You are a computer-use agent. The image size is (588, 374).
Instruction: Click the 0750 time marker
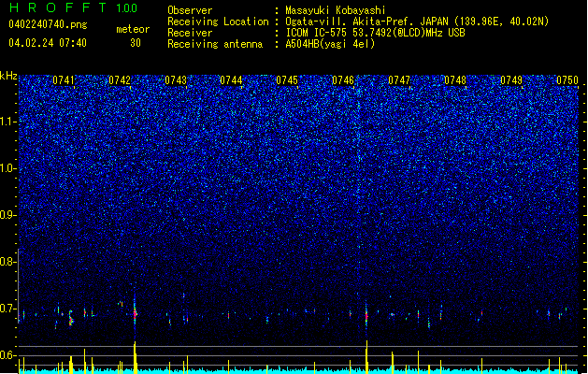click(x=567, y=80)
